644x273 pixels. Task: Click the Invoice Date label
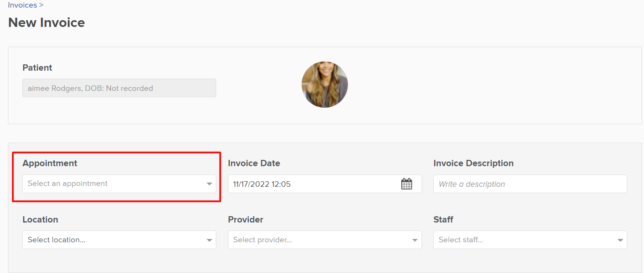click(254, 163)
